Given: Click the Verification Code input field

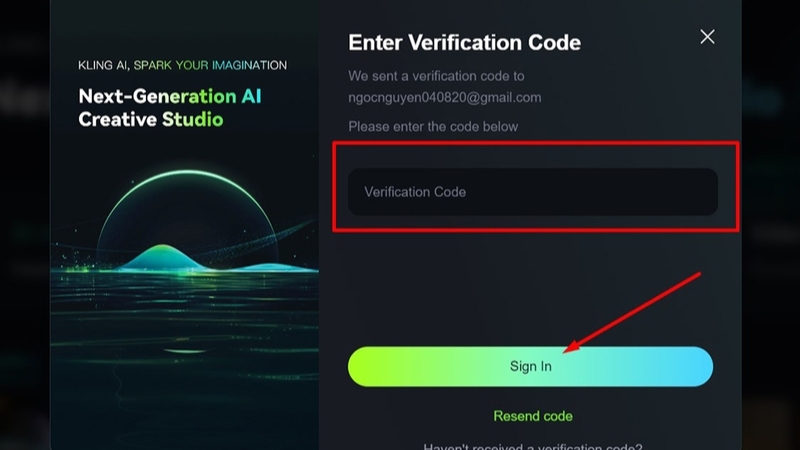Looking at the screenshot, I should coord(532,192).
